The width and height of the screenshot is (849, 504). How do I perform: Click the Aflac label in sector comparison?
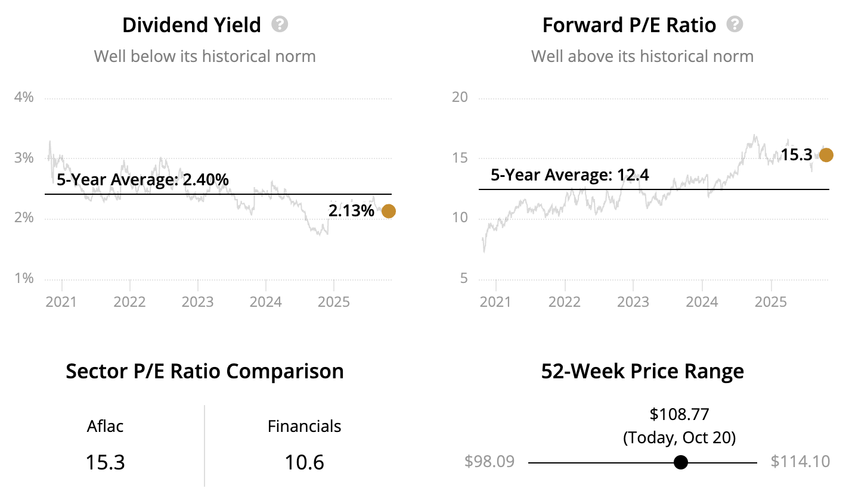click(105, 427)
